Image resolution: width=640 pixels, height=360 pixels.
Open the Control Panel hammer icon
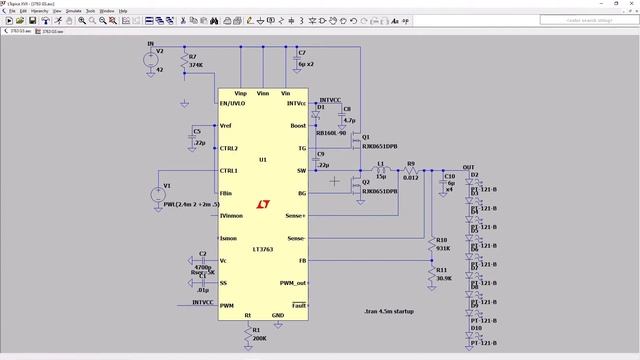click(x=46, y=20)
